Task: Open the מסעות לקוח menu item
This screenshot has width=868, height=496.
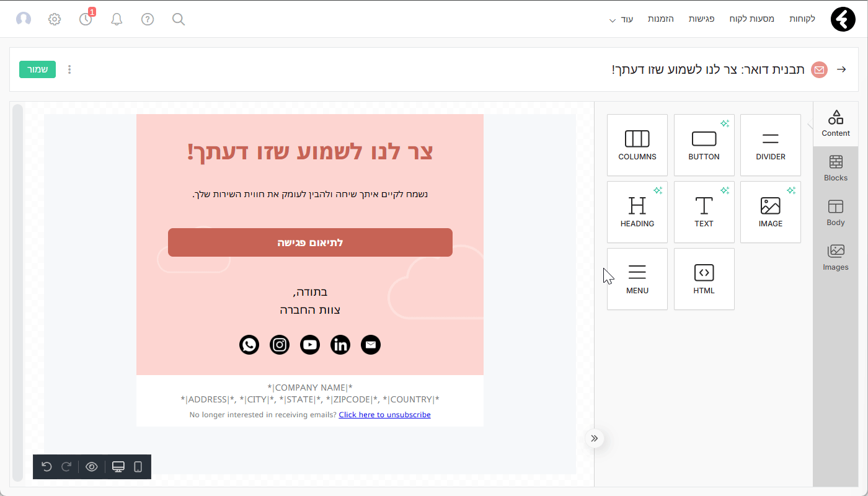Action: coord(751,19)
